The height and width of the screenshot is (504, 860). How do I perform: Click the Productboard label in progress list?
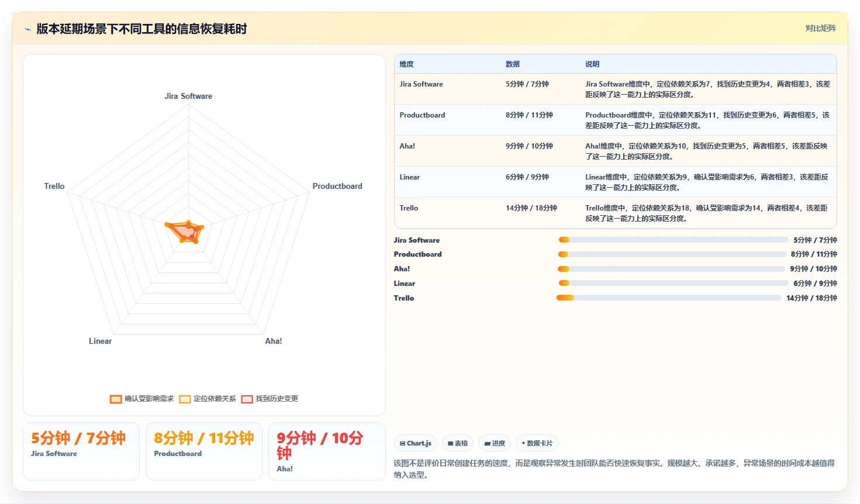[x=417, y=254]
